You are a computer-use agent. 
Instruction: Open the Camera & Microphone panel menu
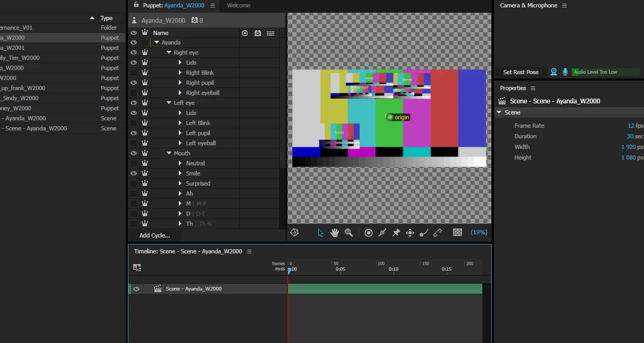click(x=564, y=5)
